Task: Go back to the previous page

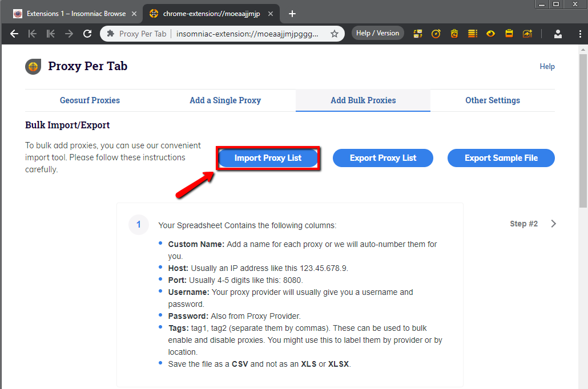Action: (14, 34)
